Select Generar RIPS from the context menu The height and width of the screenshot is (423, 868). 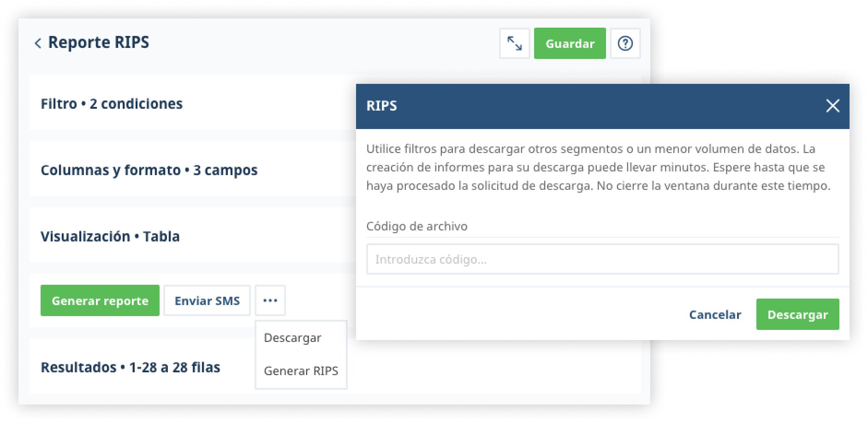click(300, 370)
